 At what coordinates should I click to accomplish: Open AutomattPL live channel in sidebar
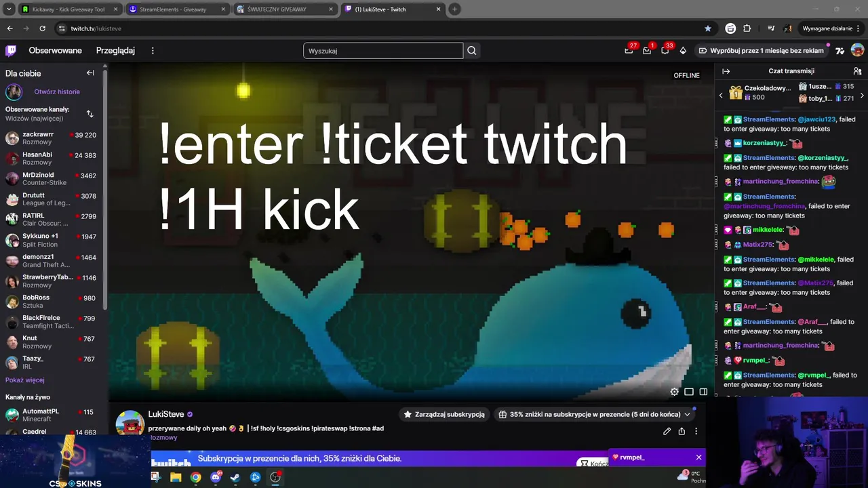coord(51,415)
